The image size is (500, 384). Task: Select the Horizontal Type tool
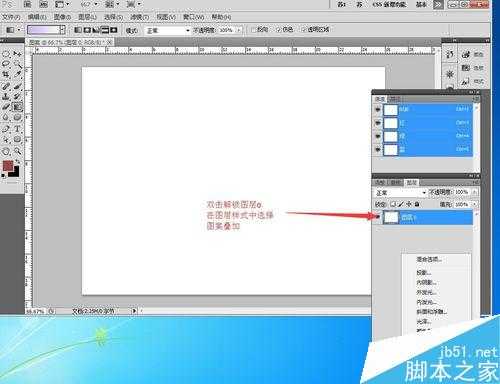[17, 129]
